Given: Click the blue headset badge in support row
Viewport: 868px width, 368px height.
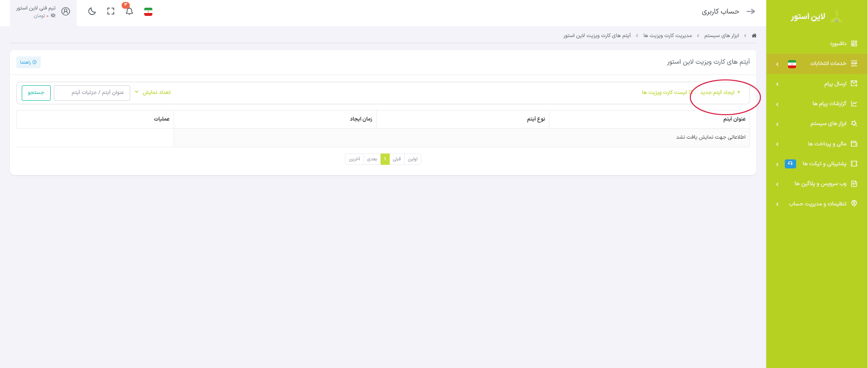Looking at the screenshot, I should click(790, 163).
